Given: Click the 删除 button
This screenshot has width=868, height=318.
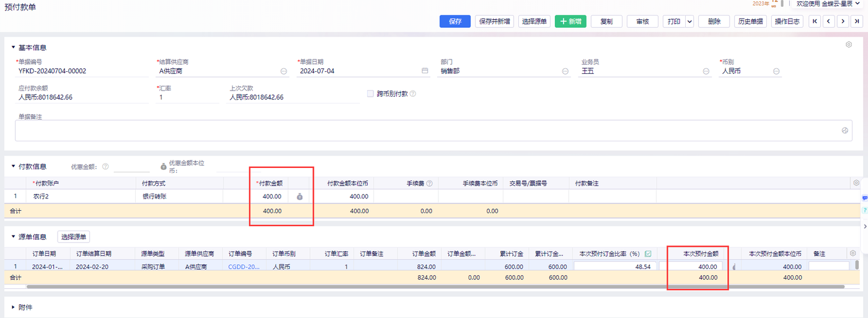Looking at the screenshot, I should pos(714,21).
